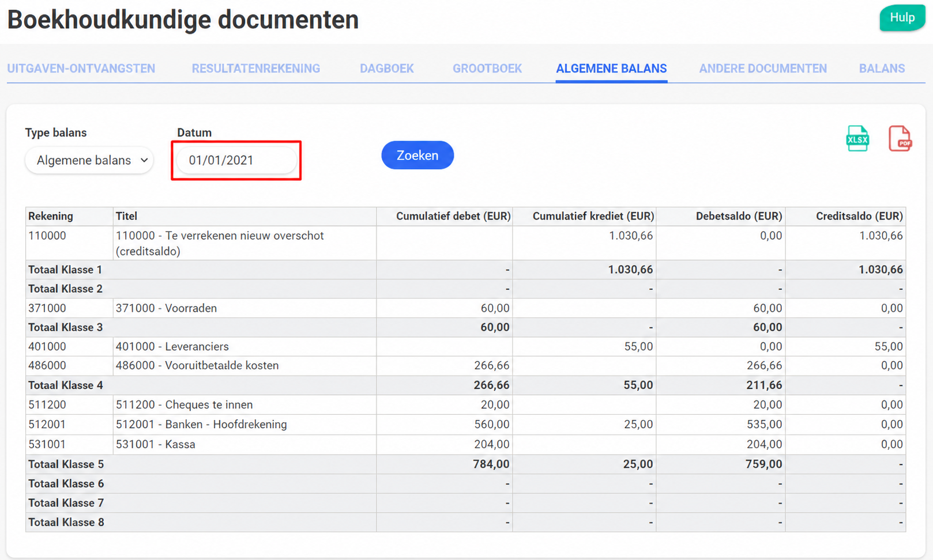Viewport: 933px width, 560px height.
Task: Click the 204,00 Kassa cumulative debit
Action: point(492,444)
